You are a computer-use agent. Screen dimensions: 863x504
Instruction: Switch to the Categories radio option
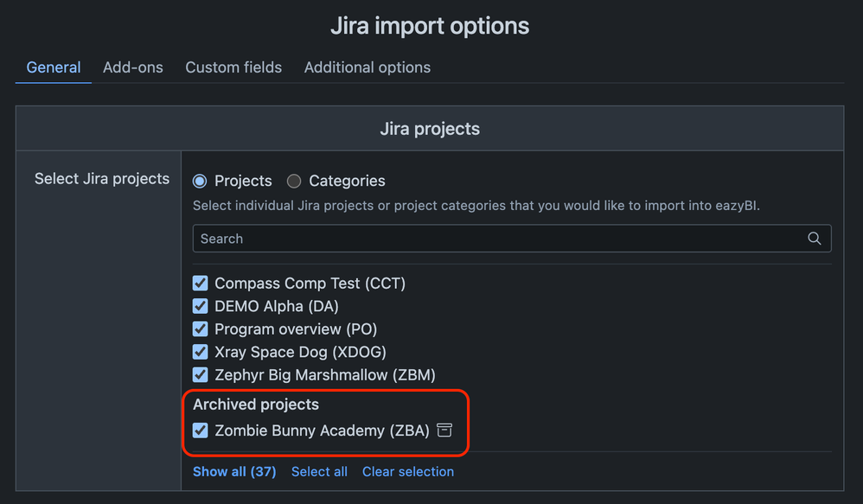pyautogui.click(x=293, y=181)
